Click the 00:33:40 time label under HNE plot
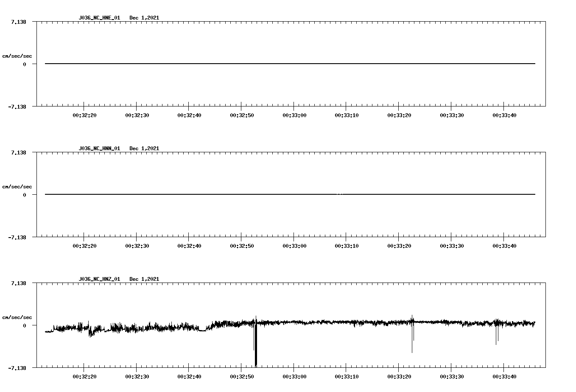 (504, 115)
